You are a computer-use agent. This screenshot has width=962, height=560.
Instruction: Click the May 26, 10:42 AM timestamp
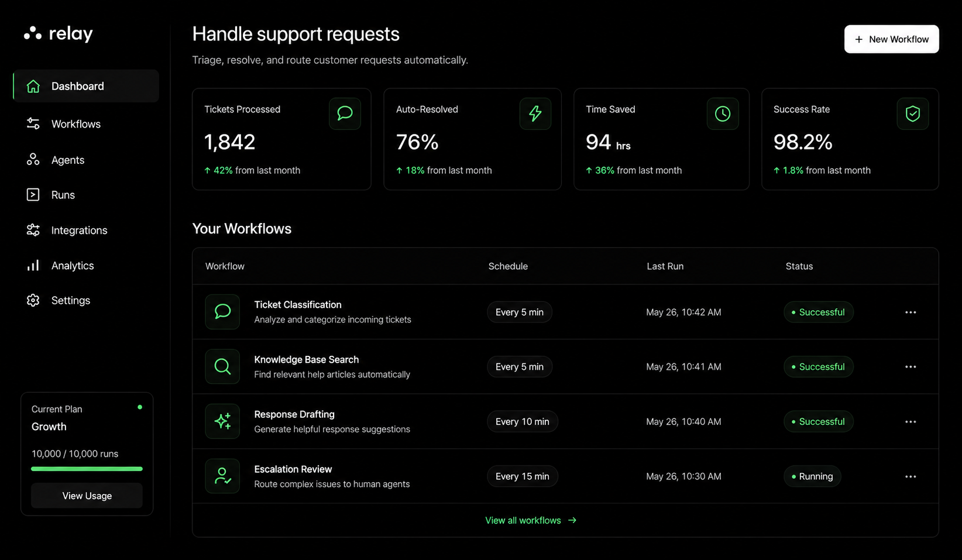pos(683,312)
